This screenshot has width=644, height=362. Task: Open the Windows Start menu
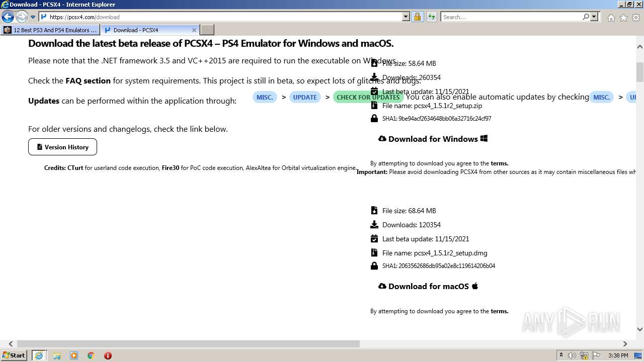click(14, 355)
